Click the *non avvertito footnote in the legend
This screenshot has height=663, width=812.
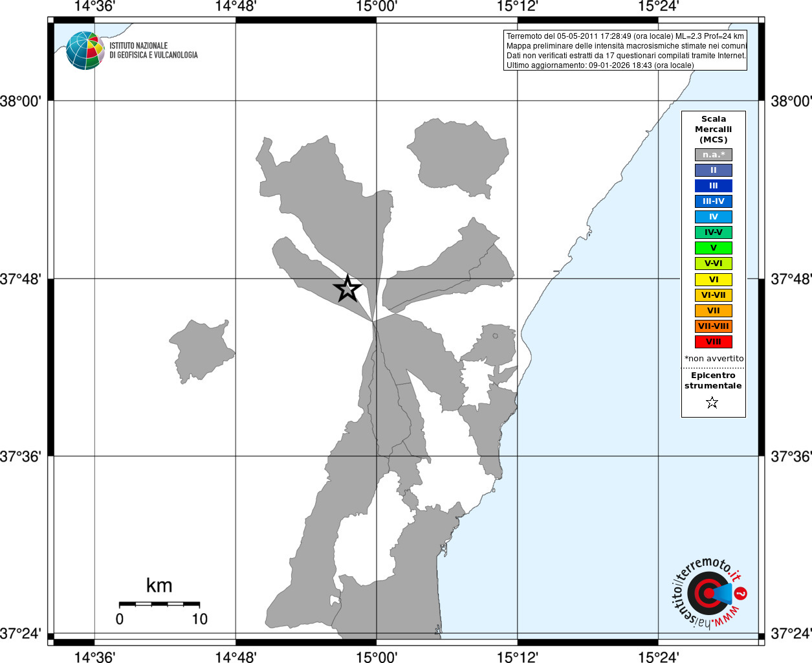714,359
